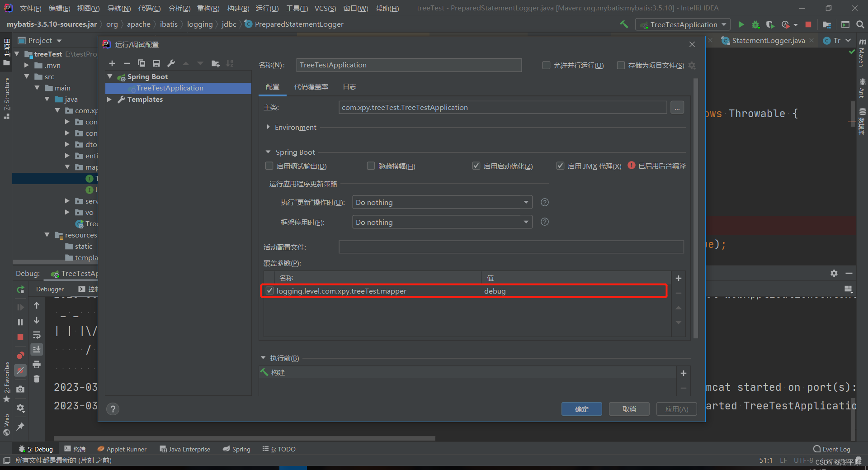Collapse the src folder in project tree
The width and height of the screenshot is (868, 470).
tap(27, 76)
